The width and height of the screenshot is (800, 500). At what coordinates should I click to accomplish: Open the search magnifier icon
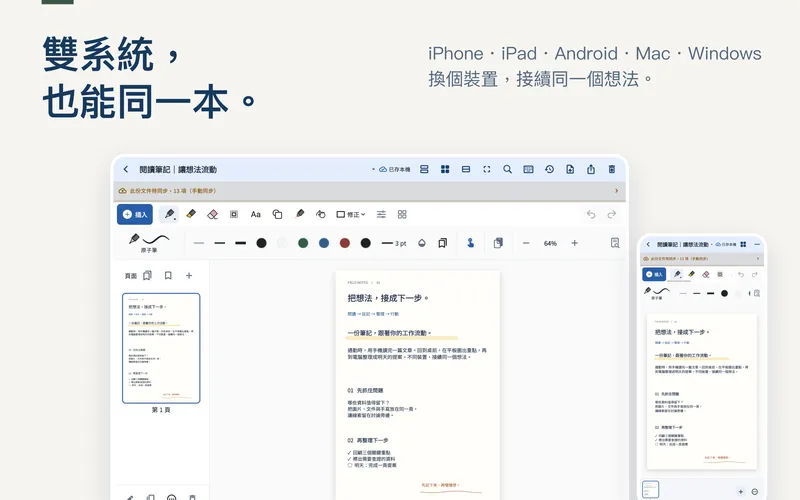click(507, 169)
